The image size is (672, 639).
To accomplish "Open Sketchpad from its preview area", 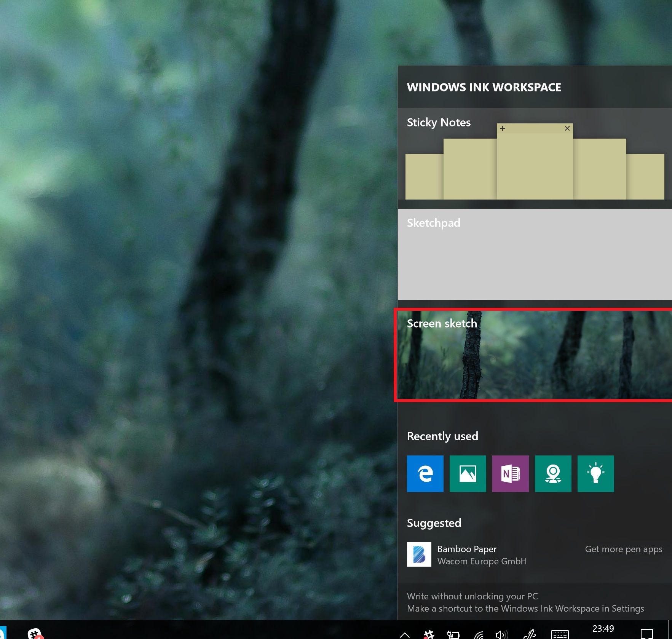I will (x=533, y=255).
